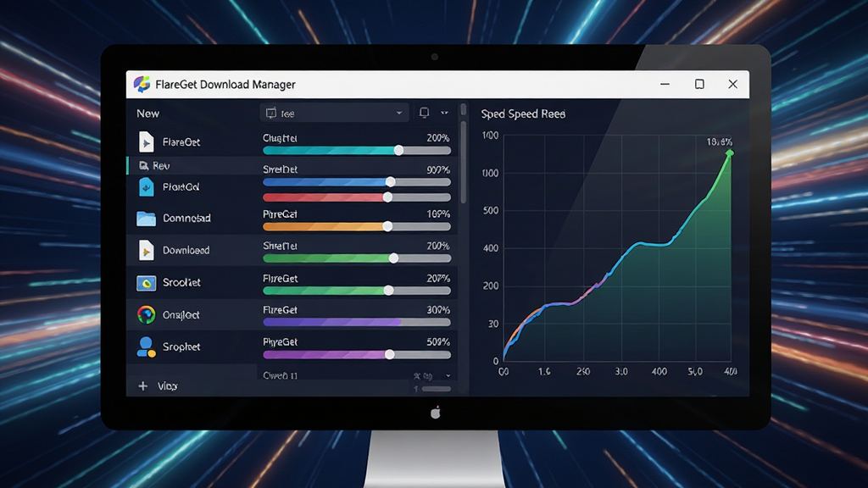Click the colorful round Onajloct icon

[146, 314]
